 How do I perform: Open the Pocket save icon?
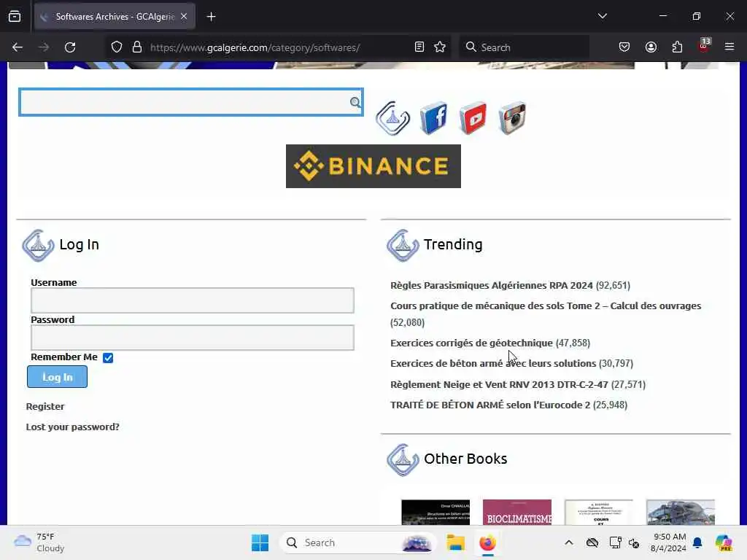(x=624, y=47)
